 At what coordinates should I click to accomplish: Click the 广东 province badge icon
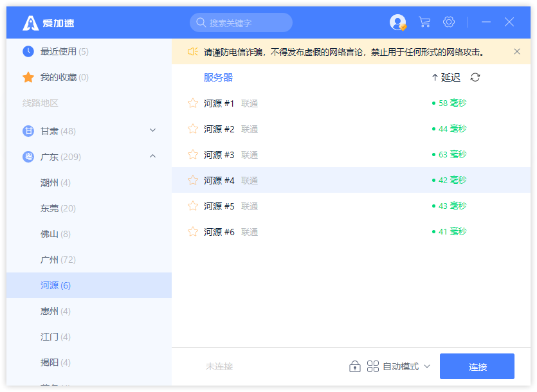(x=28, y=157)
